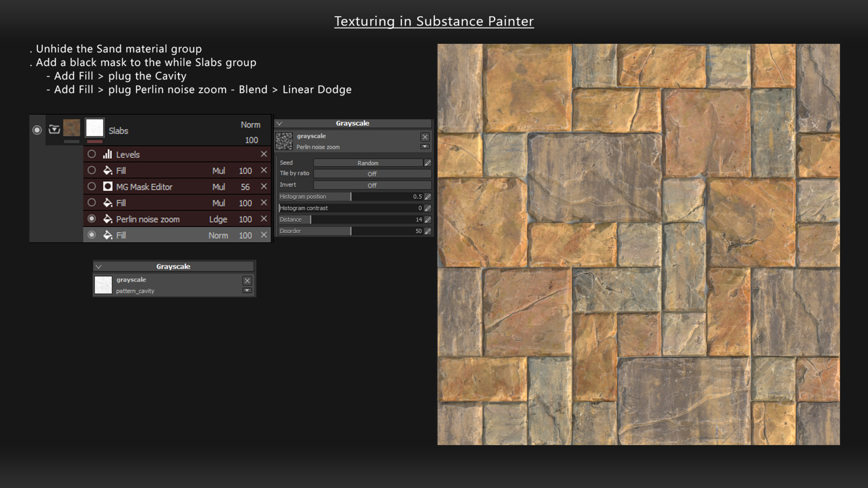This screenshot has width=868, height=488.
Task: Edit the Seed value with pencil icon
Action: pyautogui.click(x=427, y=163)
